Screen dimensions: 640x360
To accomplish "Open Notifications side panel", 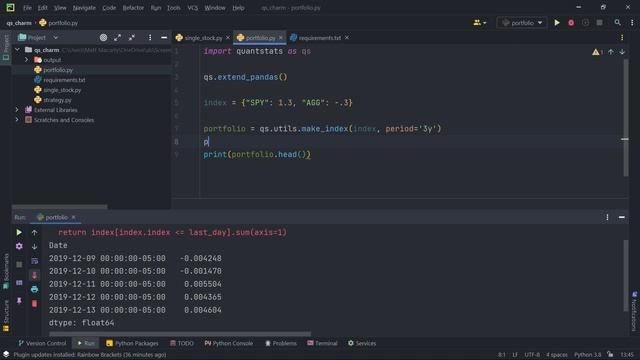I will [x=634, y=311].
